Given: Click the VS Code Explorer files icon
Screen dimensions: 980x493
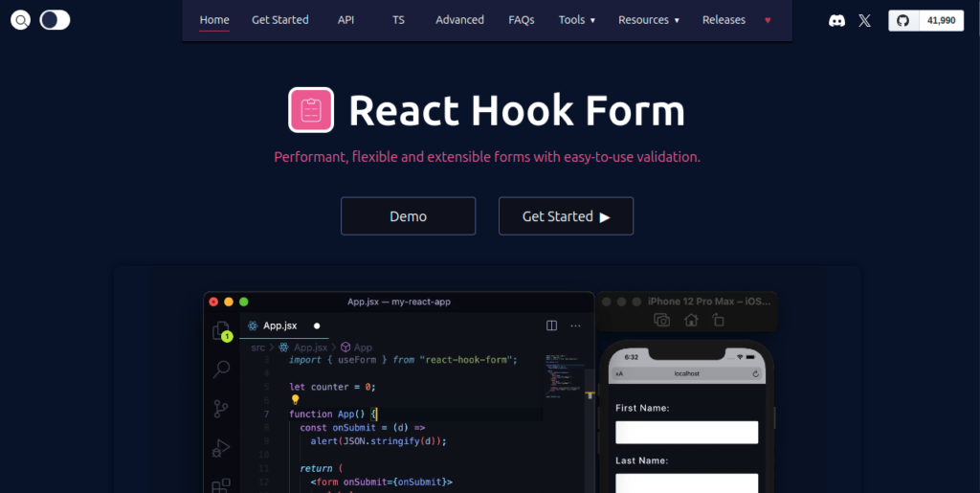Looking at the screenshot, I should 221,330.
